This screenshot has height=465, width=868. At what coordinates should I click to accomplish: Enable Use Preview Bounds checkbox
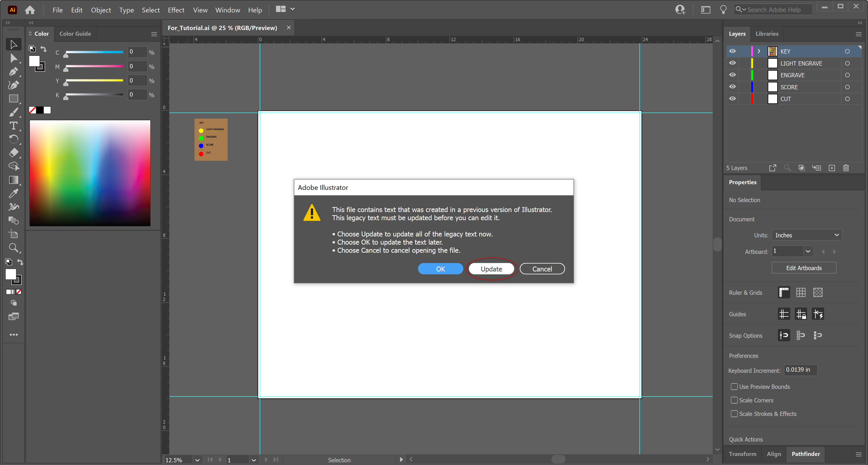pos(734,387)
